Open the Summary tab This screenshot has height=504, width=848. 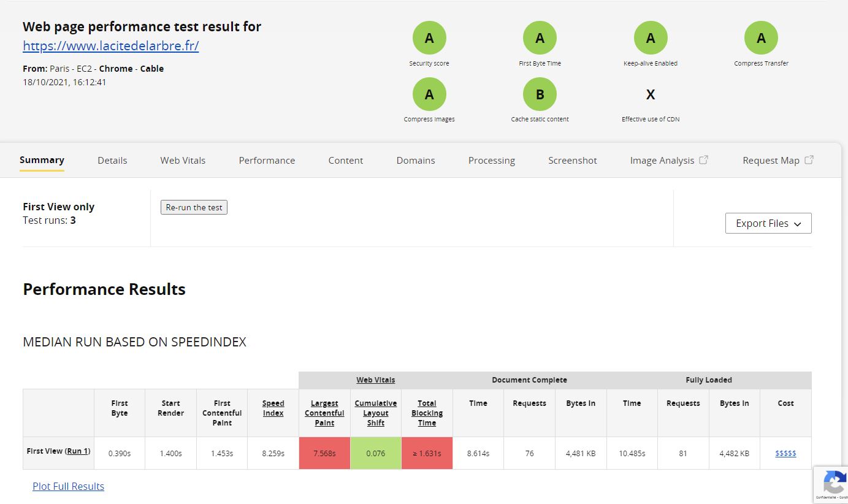click(x=42, y=160)
